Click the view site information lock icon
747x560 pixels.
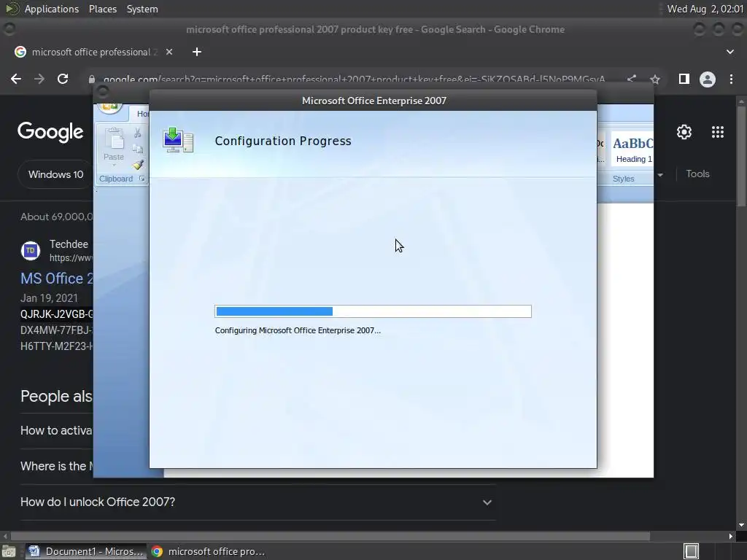tap(92, 79)
